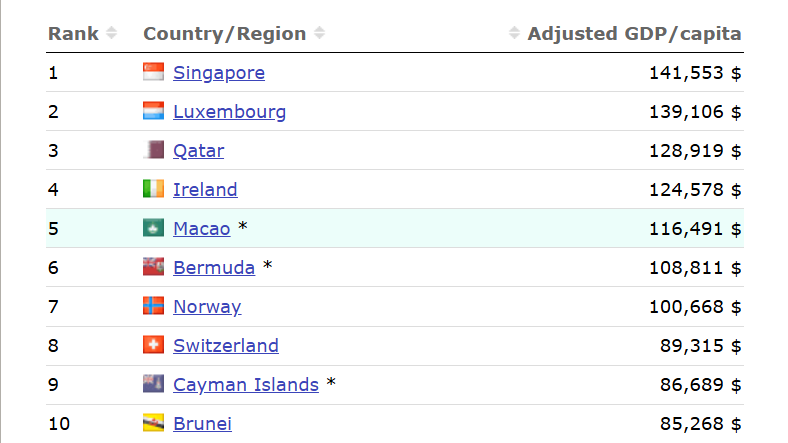Click the Ireland flag icon
Screen dimensions: 788x443
(153, 189)
